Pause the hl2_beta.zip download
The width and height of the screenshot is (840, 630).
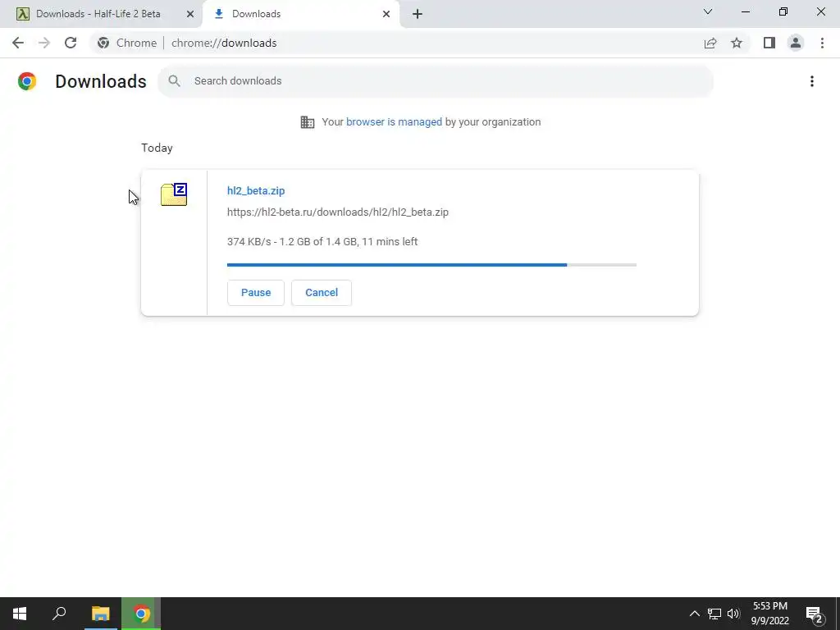coord(256,293)
